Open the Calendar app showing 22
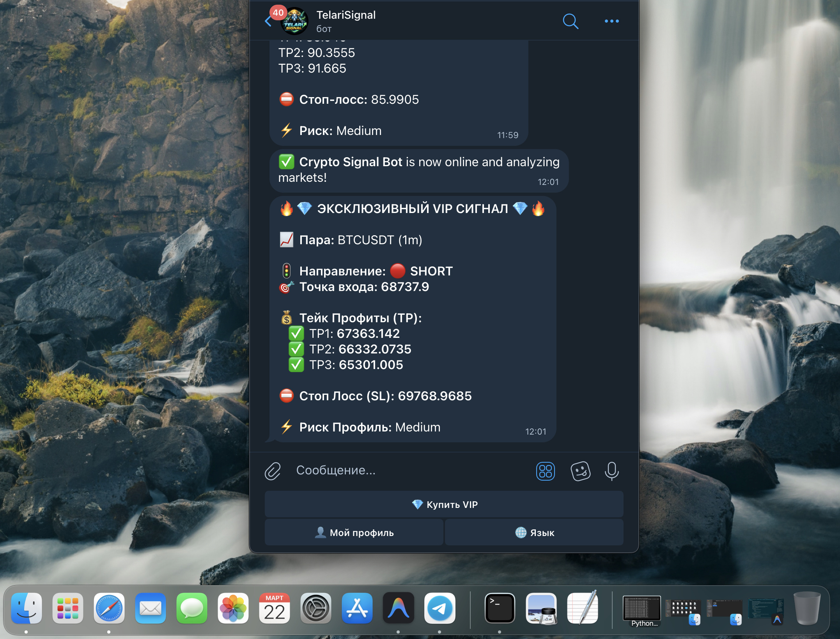Viewport: 840px width, 639px height. coord(274,608)
